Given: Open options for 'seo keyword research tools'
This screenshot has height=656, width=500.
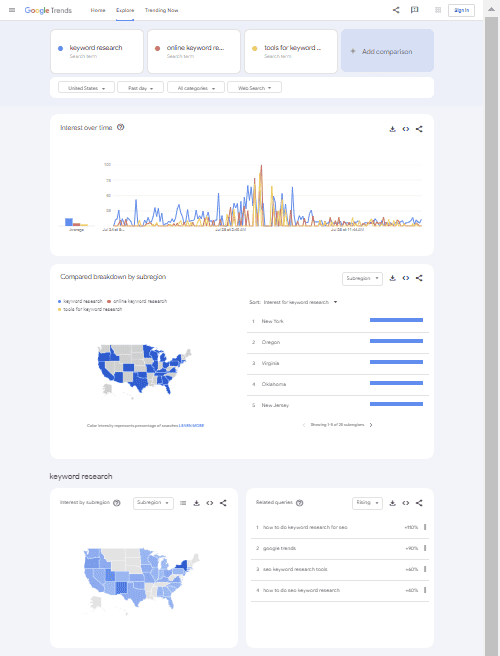Looking at the screenshot, I should click(425, 569).
